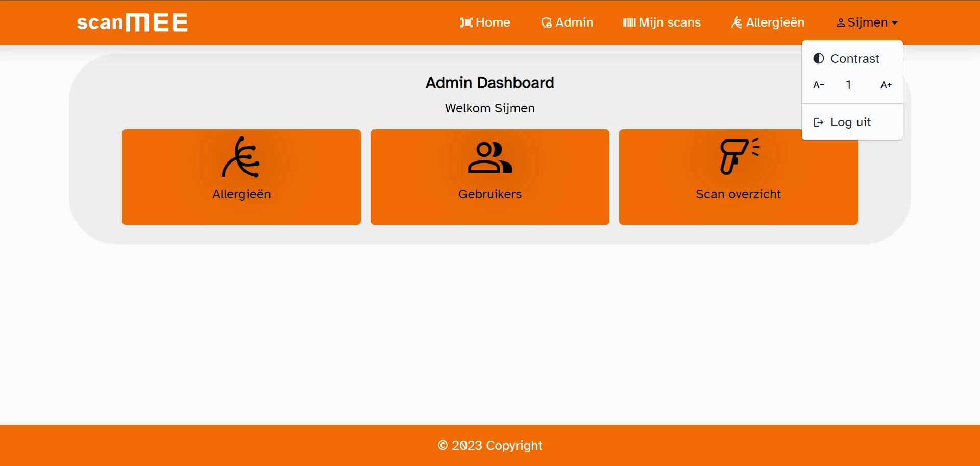
Task: Select Log uit to sign out
Action: point(850,122)
